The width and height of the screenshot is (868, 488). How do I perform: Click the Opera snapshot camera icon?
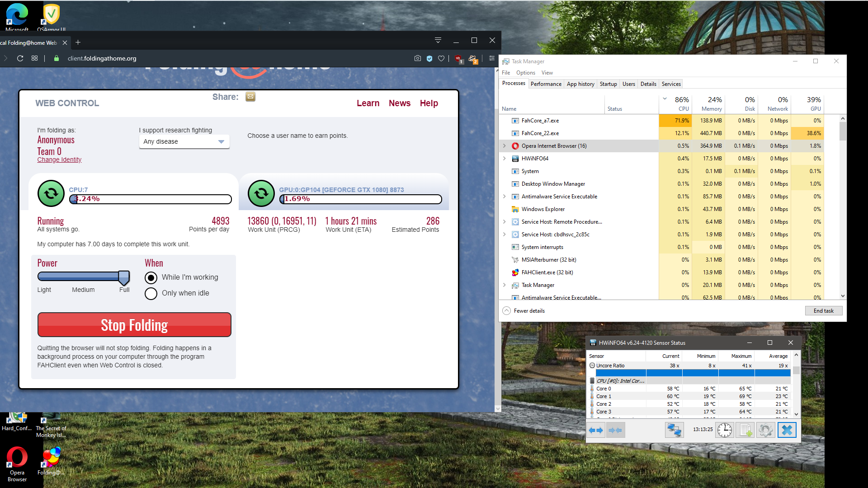[x=417, y=58]
